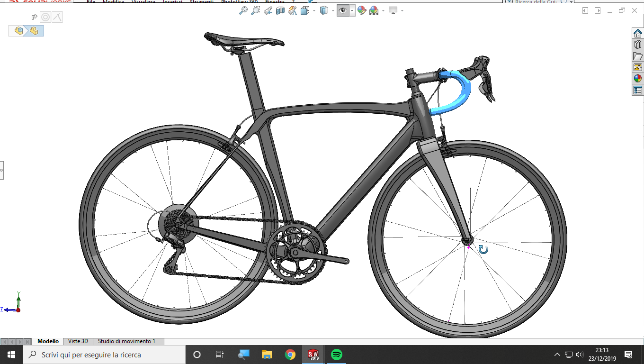This screenshot has height=364, width=644.
Task: Restore down the document window
Action: (622, 10)
